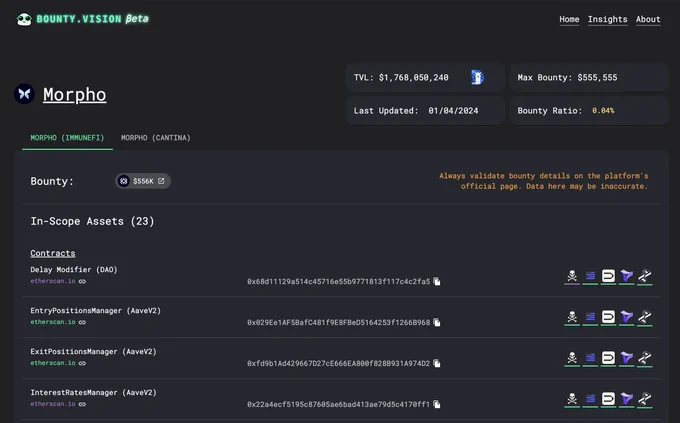The height and width of the screenshot is (423, 680).
Task: Click the white angular arrows icon for EntryPositionsManager
Action: (x=645, y=317)
